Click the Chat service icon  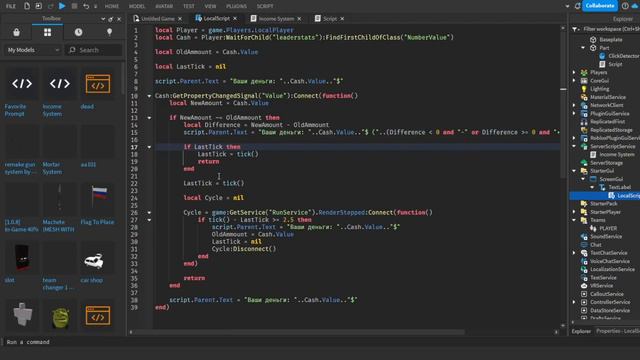(x=584, y=244)
